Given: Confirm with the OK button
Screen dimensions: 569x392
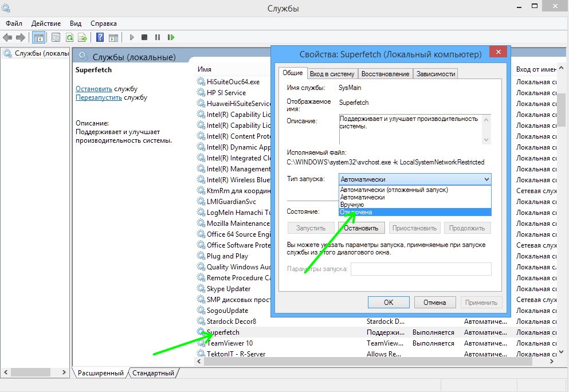Looking at the screenshot, I should [389, 303].
